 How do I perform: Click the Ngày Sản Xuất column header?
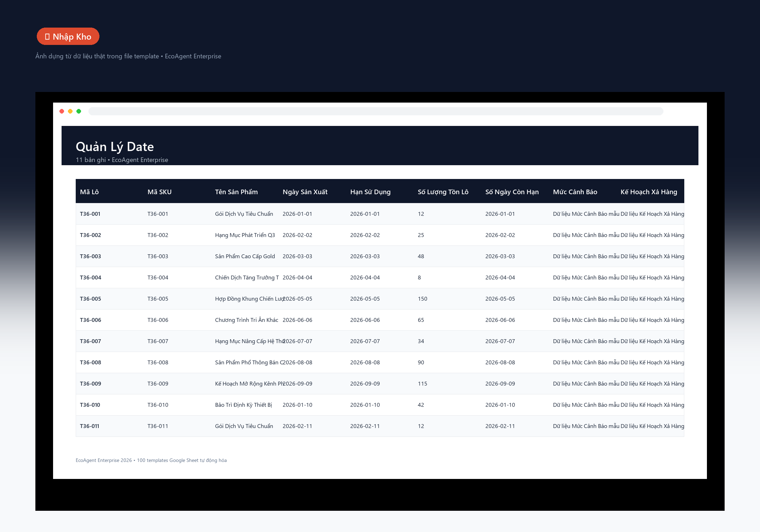[305, 192]
